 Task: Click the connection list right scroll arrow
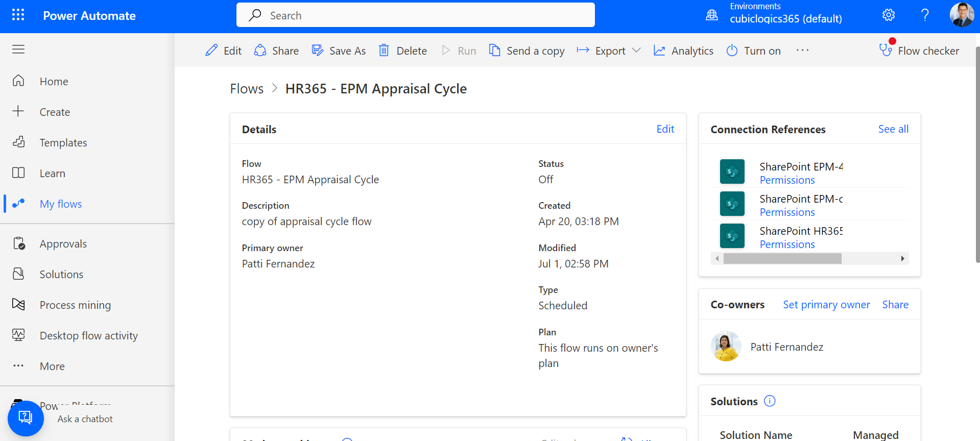902,259
